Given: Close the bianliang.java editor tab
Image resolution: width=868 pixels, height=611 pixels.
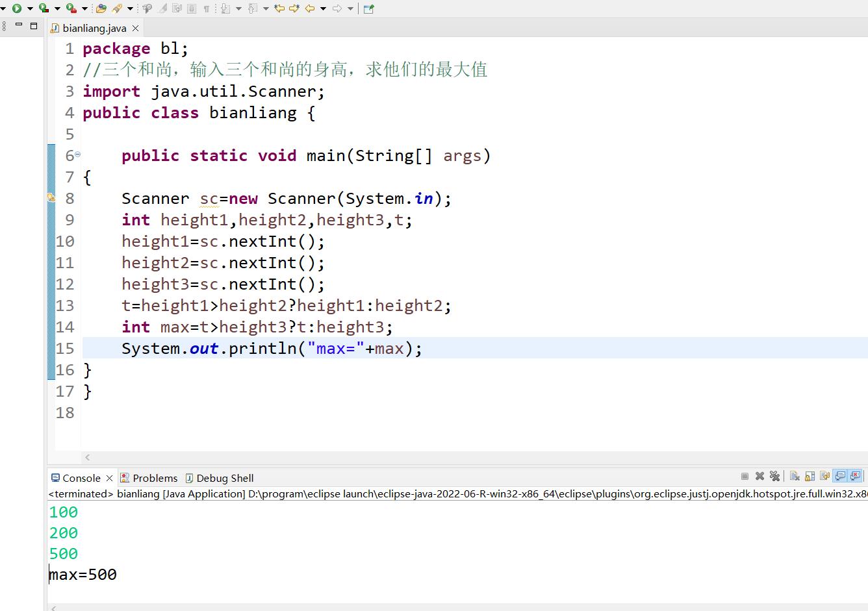Looking at the screenshot, I should (x=135, y=28).
